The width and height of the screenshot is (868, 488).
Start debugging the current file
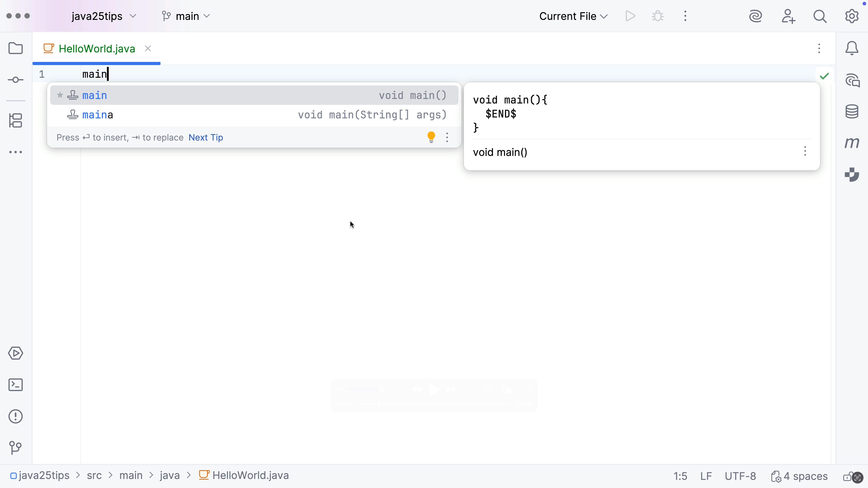coord(657,16)
